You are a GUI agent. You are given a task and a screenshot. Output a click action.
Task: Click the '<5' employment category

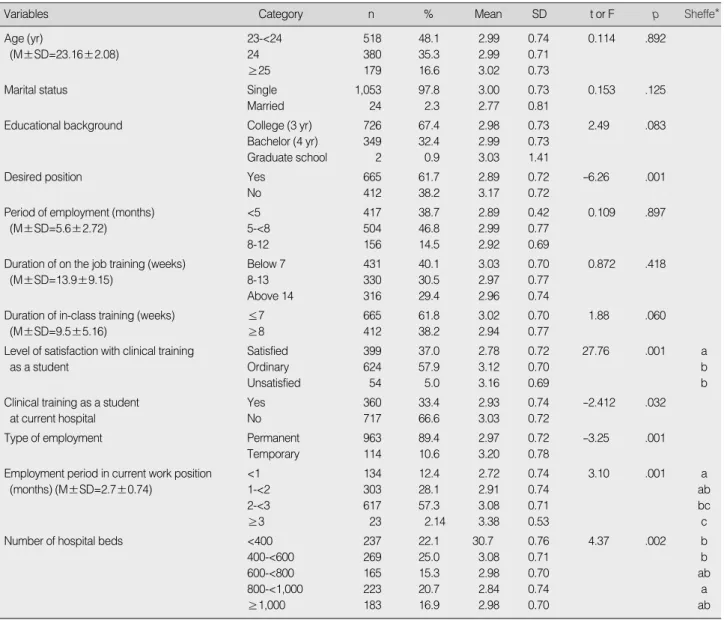pos(253,213)
